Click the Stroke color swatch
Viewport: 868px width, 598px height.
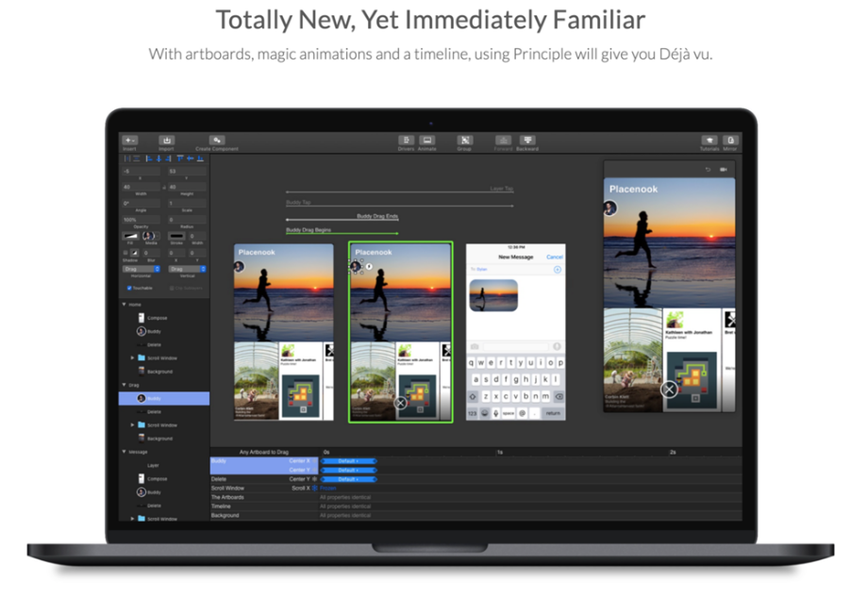pyautogui.click(x=176, y=236)
